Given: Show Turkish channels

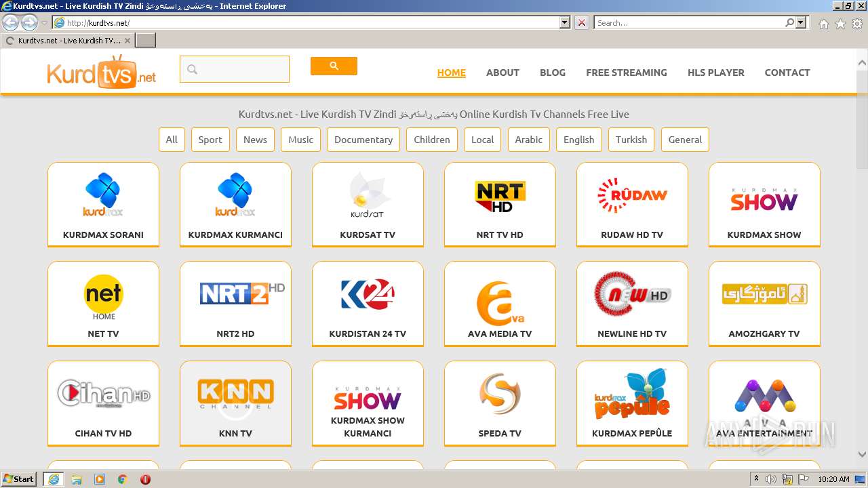Looking at the screenshot, I should [x=631, y=140].
